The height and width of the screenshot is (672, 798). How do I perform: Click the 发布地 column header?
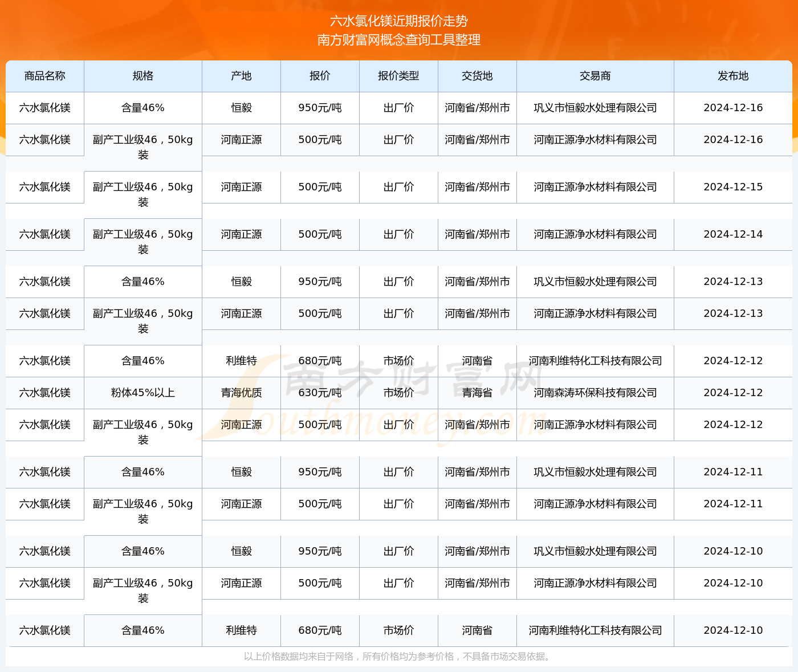[x=733, y=76]
